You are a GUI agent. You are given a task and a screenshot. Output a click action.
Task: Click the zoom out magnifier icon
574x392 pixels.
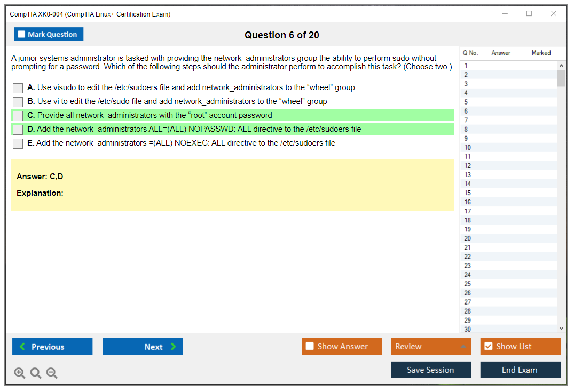point(52,373)
